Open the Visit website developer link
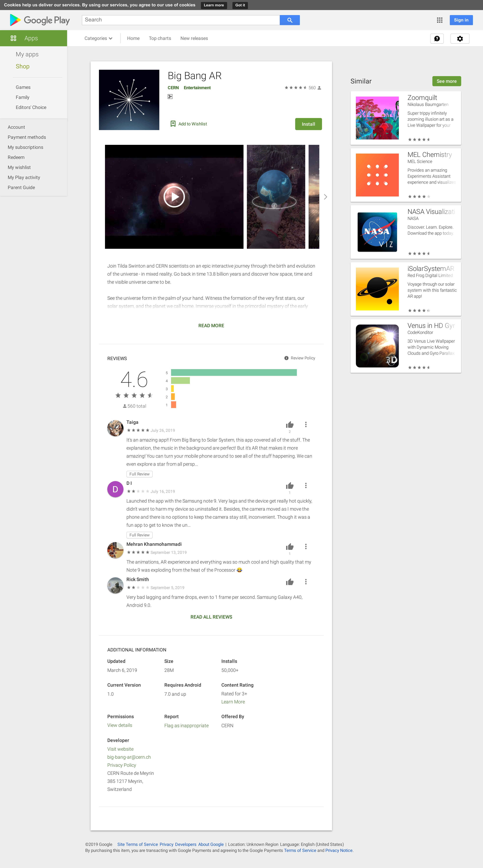This screenshot has width=483, height=868. 120,749
